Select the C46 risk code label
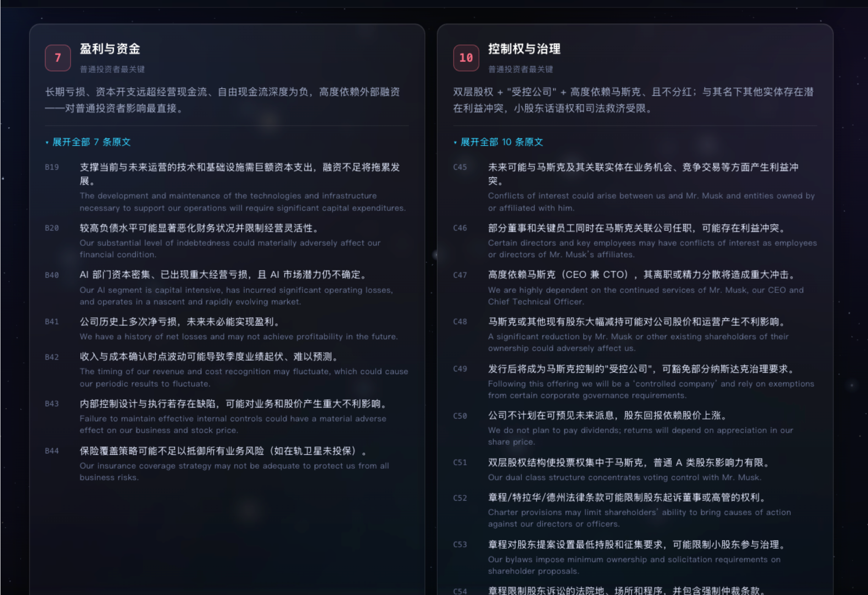 (x=460, y=228)
